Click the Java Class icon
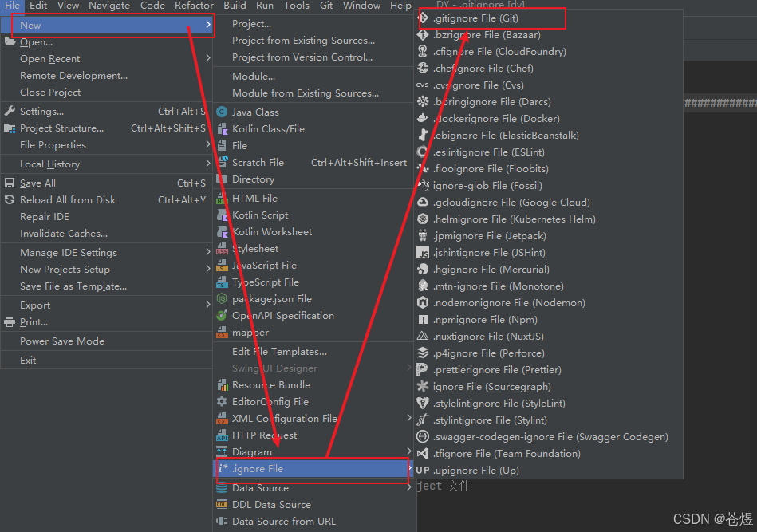Screen dimensions: 757x532 (222, 112)
